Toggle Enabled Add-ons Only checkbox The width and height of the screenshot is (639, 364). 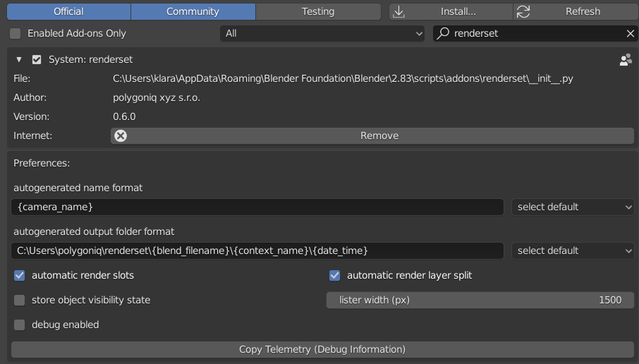pos(16,33)
